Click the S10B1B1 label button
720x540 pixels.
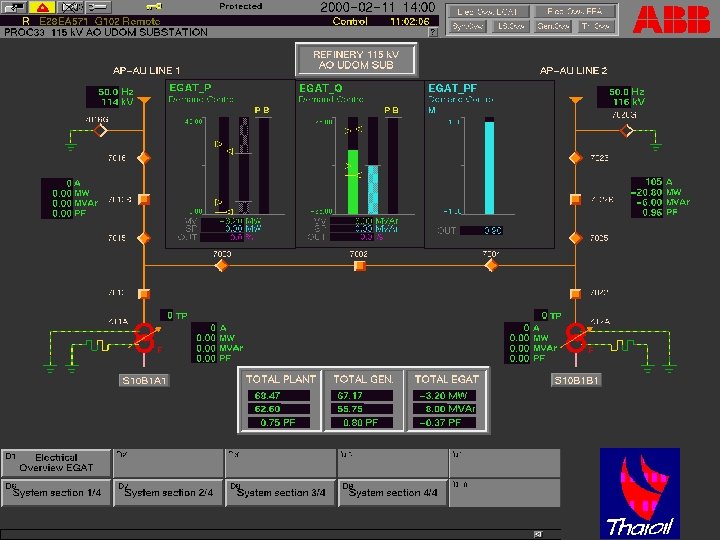(576, 380)
